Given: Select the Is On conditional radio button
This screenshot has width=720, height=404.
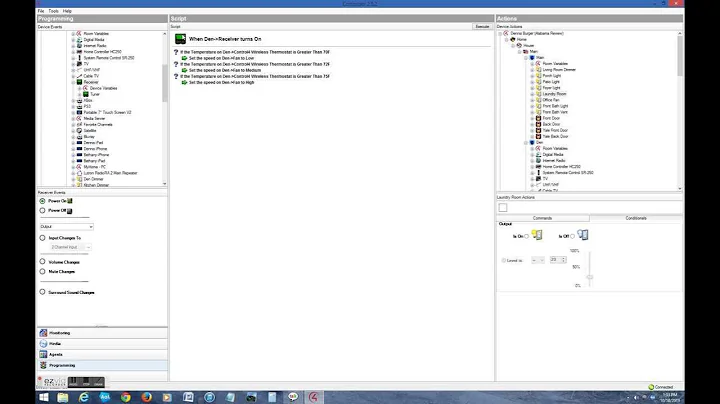Looking at the screenshot, I should [526, 236].
